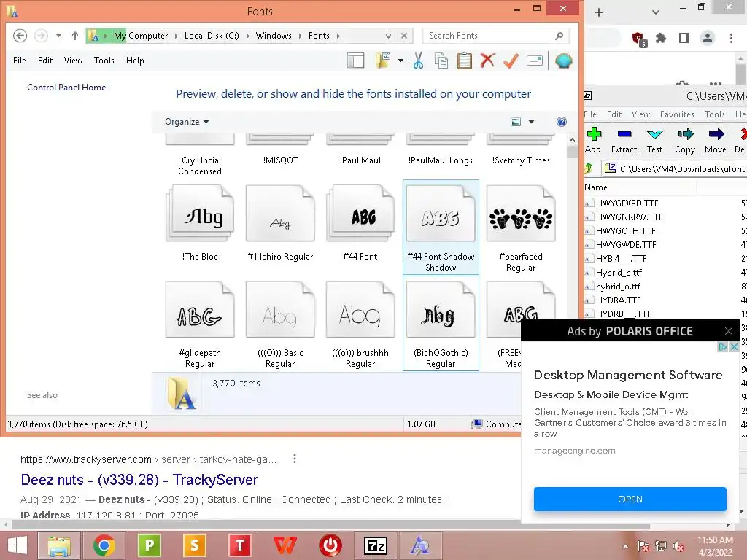Click the folder options toolbar icon

click(383, 61)
